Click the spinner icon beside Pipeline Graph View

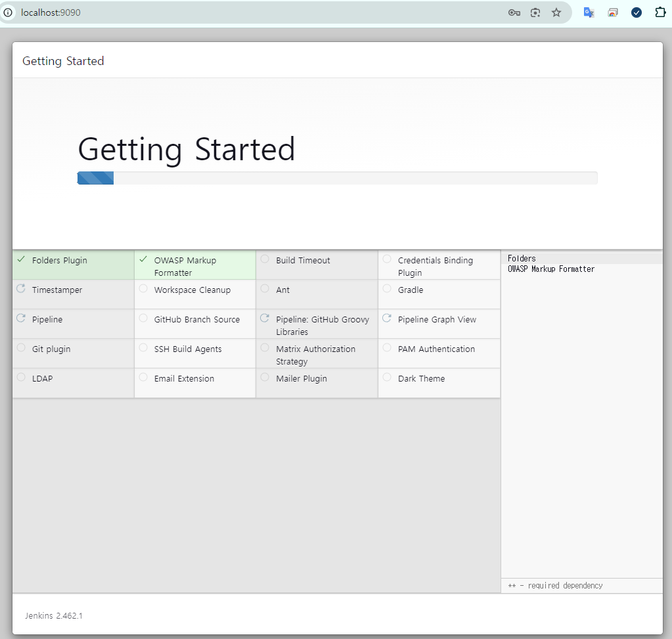pos(387,319)
